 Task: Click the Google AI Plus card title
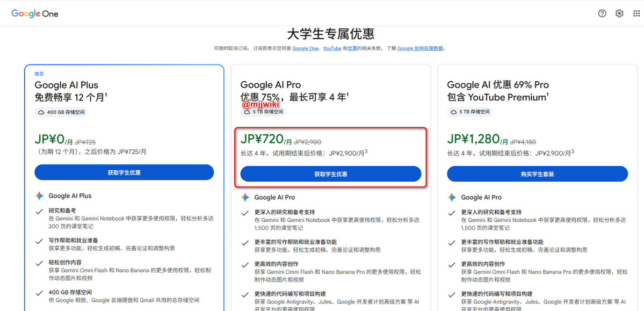pos(67,85)
